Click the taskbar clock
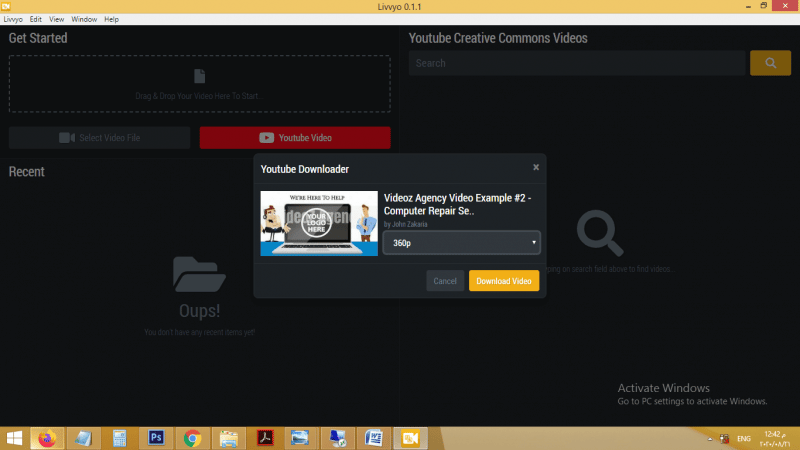The width and height of the screenshot is (800, 450). (776, 439)
